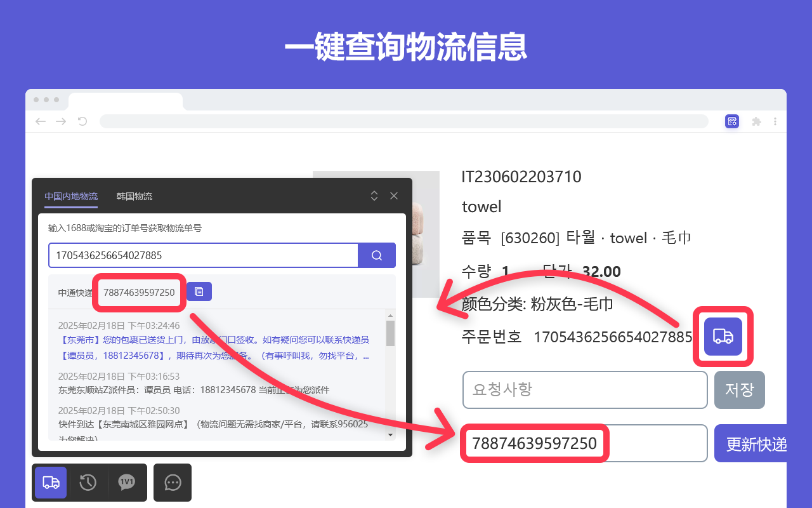Toggle the panel expand arrows near the close button
Viewport: 812px width, 508px height.
coord(374,196)
